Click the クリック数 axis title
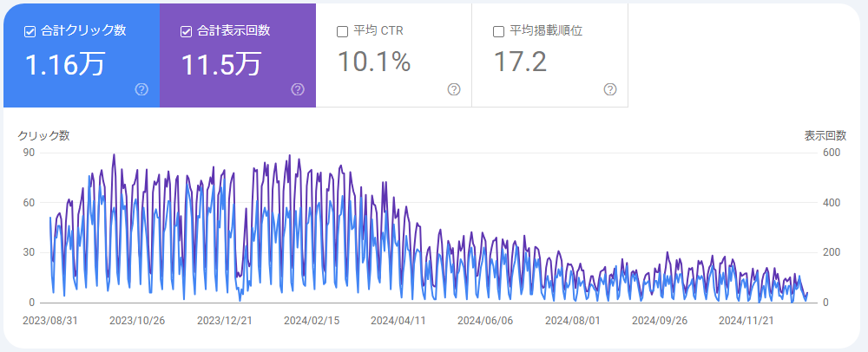 (43, 136)
